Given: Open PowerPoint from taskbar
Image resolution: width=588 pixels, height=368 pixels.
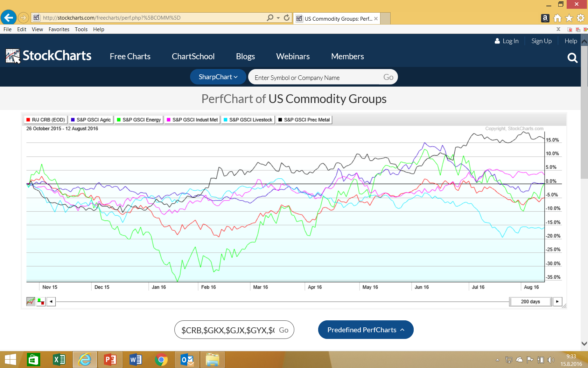Looking at the screenshot, I should coord(110,360).
